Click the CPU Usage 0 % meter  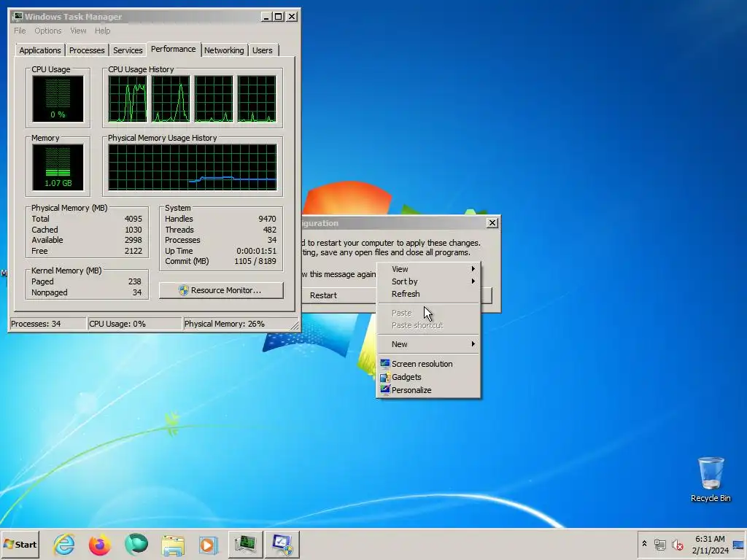[x=58, y=98]
